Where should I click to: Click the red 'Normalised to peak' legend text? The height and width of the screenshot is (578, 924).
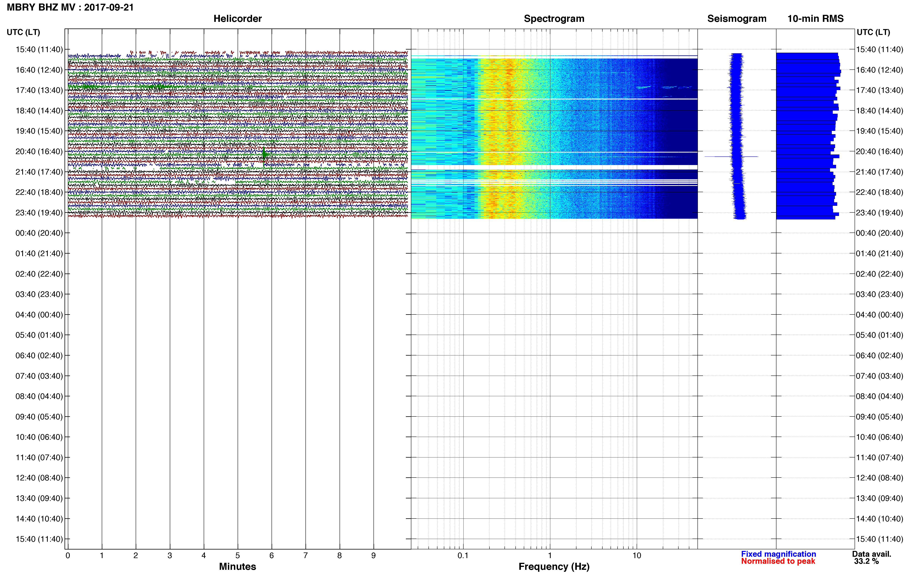[x=778, y=561]
